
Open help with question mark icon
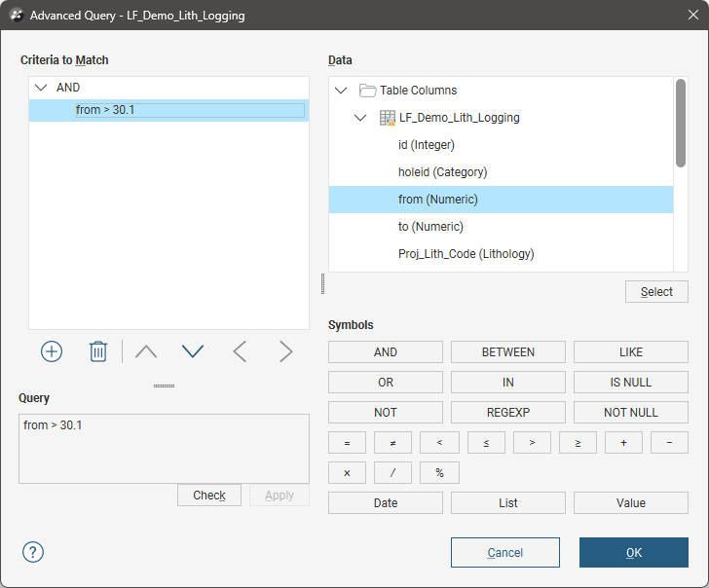click(x=33, y=552)
